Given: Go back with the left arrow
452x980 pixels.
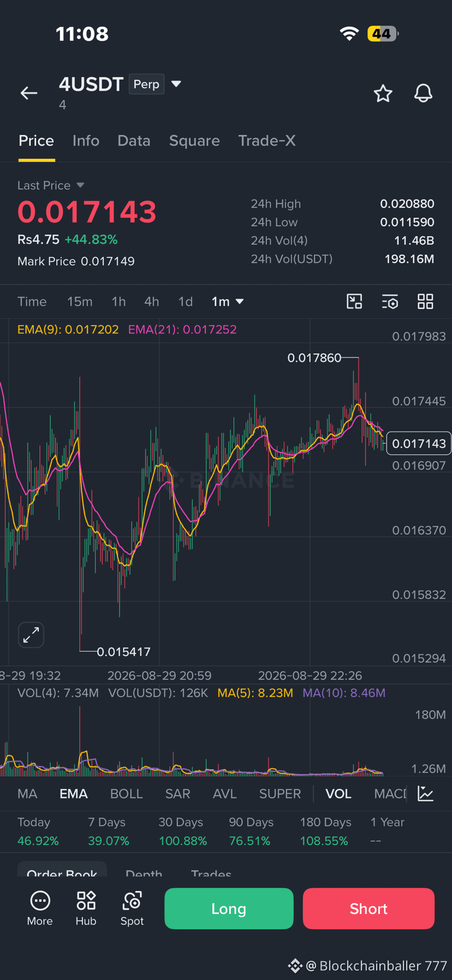Looking at the screenshot, I should 29,93.
